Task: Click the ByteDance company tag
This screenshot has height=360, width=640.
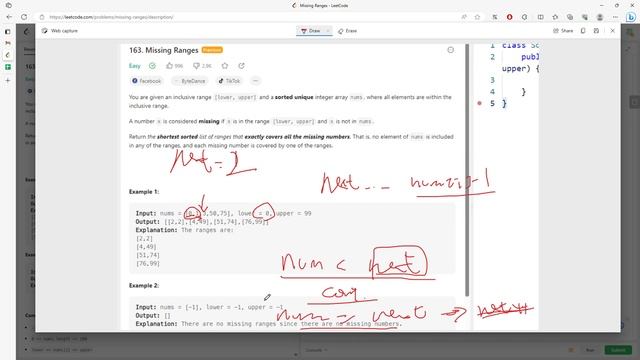Action: 190,81
